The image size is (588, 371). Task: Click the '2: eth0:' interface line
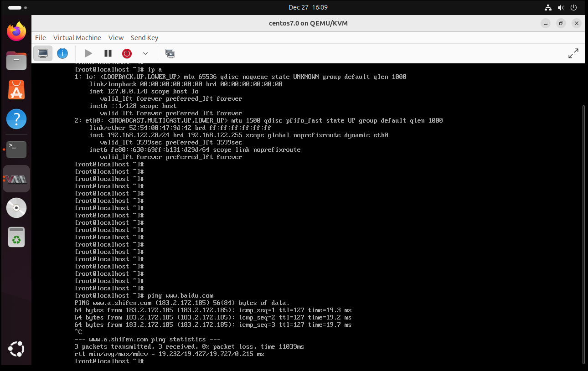(258, 120)
